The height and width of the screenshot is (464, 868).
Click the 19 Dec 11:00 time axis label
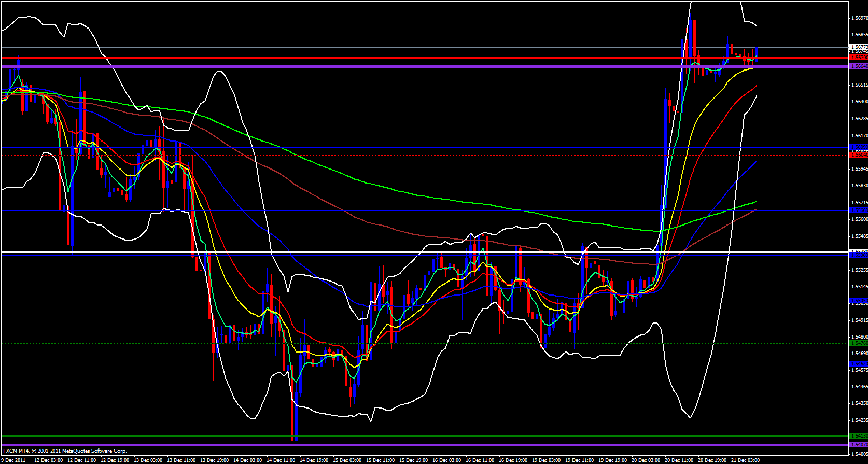click(x=579, y=460)
